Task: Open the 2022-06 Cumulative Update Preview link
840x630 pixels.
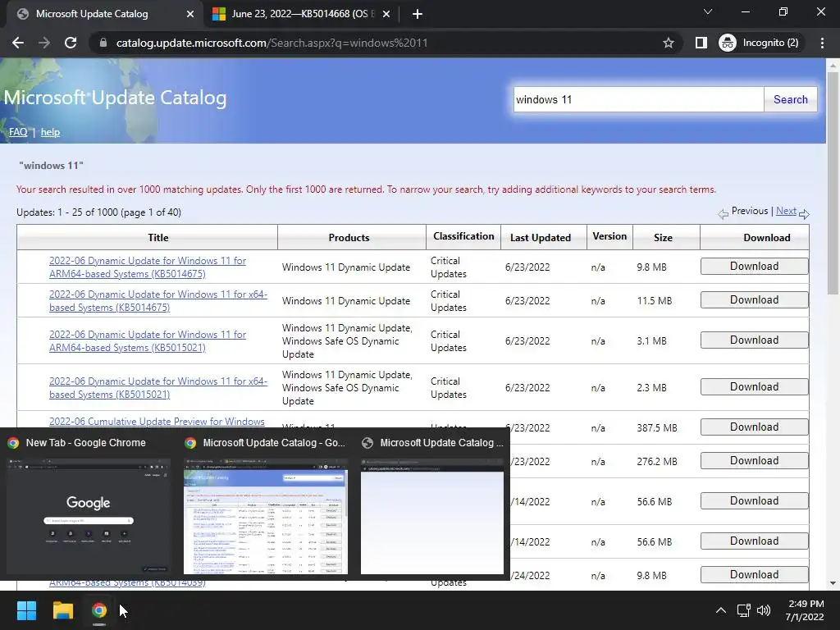Action: [157, 422]
